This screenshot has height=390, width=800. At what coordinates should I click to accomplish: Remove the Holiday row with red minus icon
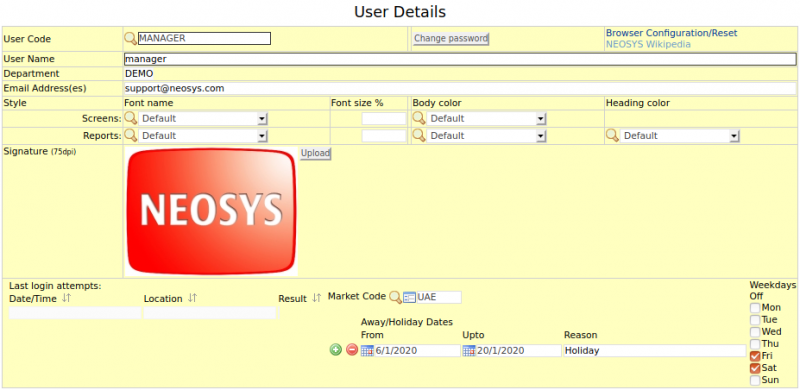coord(352,350)
